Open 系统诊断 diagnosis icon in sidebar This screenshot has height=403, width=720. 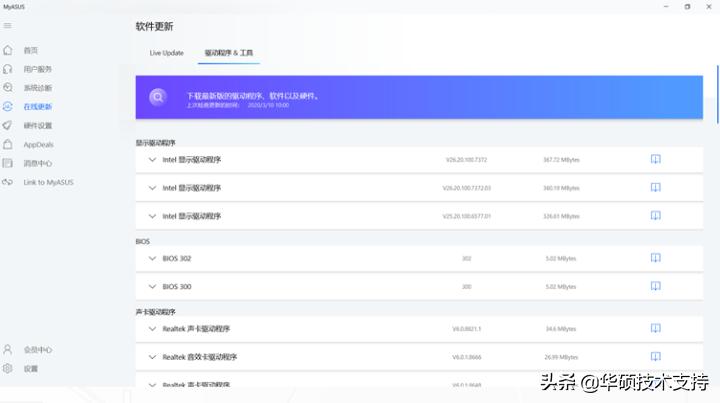coord(8,88)
